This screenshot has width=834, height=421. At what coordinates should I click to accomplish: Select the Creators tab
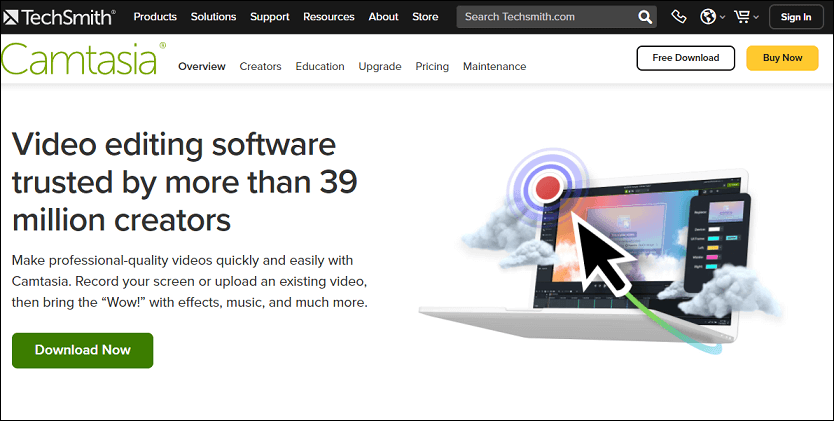coord(260,66)
